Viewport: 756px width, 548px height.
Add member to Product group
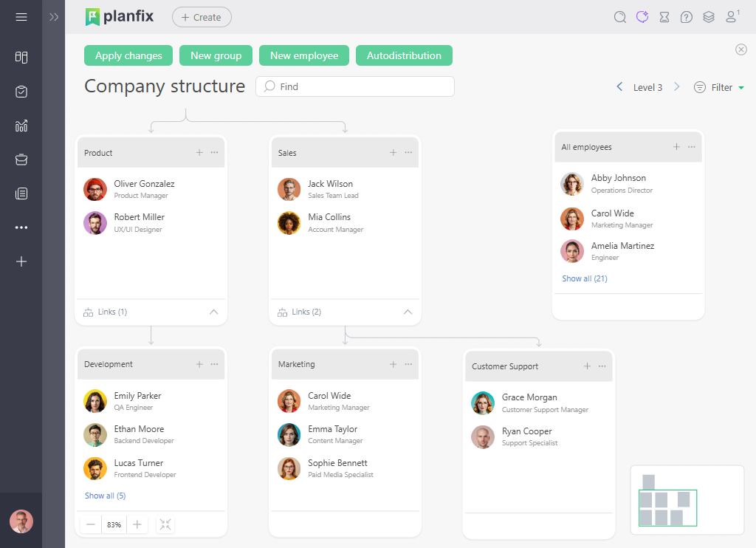click(x=199, y=152)
